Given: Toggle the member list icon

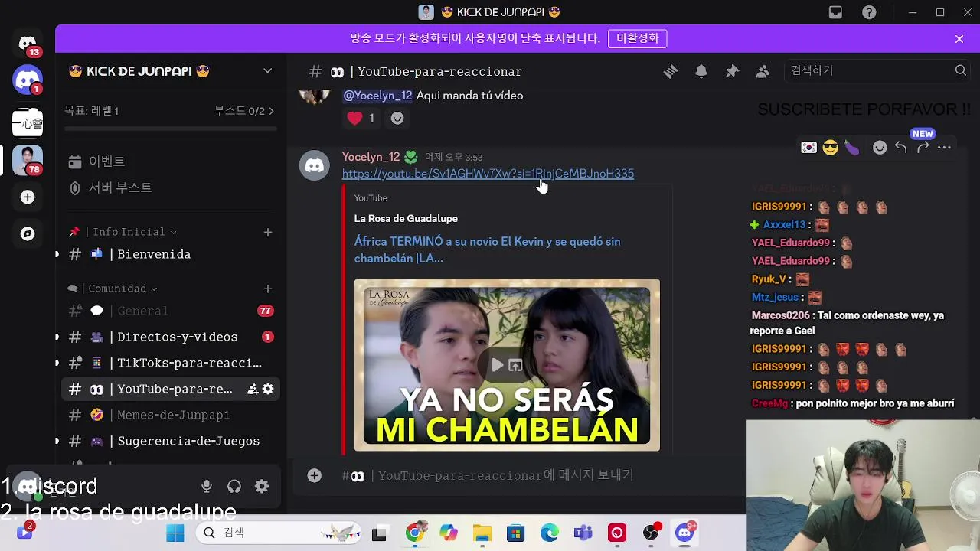Looking at the screenshot, I should click(x=763, y=71).
